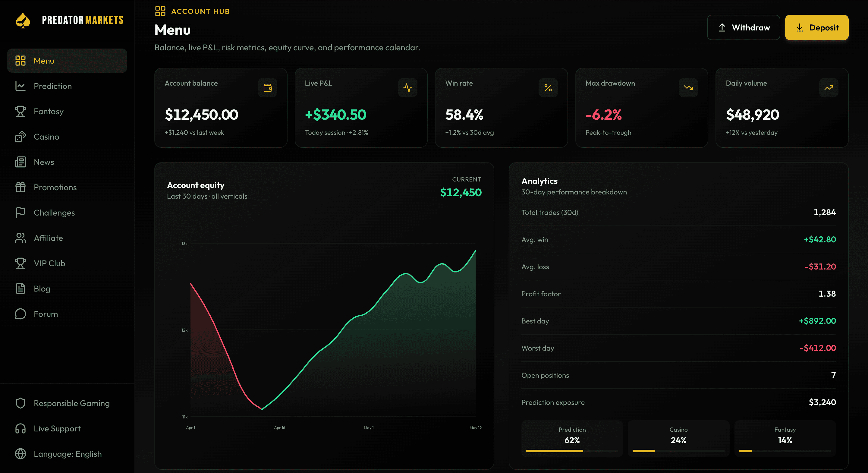The image size is (868, 473).
Task: Open the Casino section
Action: tap(67, 137)
